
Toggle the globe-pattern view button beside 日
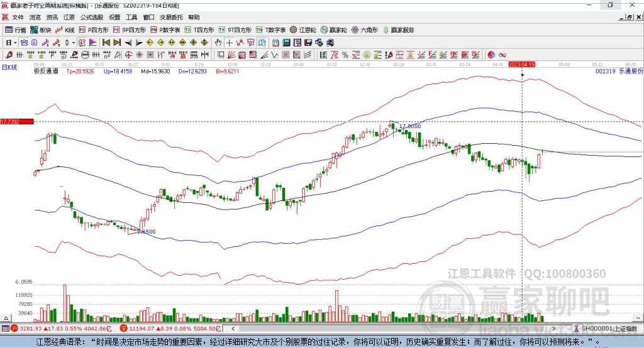(24, 43)
